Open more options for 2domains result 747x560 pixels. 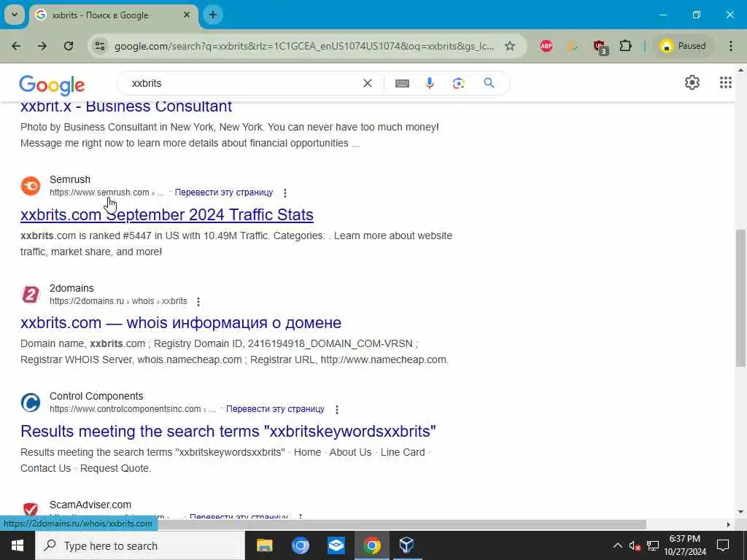(198, 301)
